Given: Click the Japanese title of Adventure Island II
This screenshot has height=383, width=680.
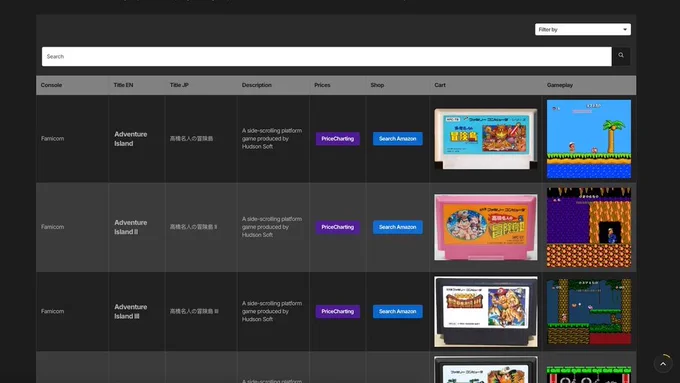Looking at the screenshot, I should tap(193, 227).
